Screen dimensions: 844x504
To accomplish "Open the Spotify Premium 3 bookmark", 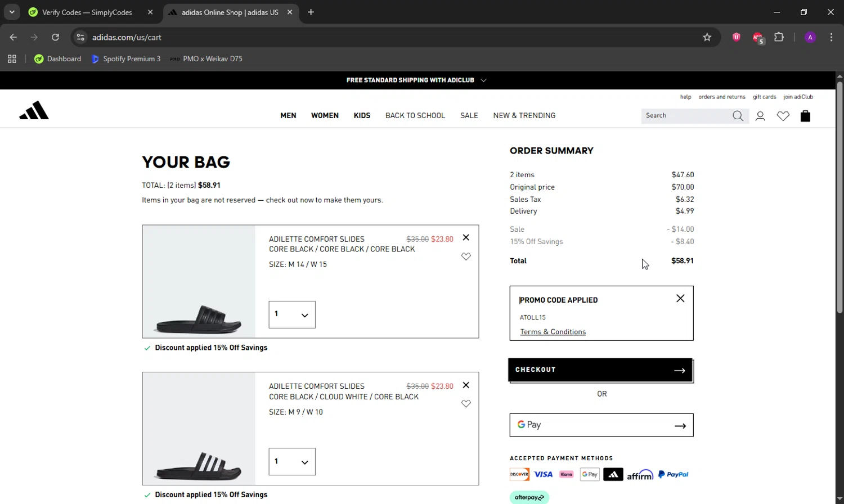I will 126,58.
